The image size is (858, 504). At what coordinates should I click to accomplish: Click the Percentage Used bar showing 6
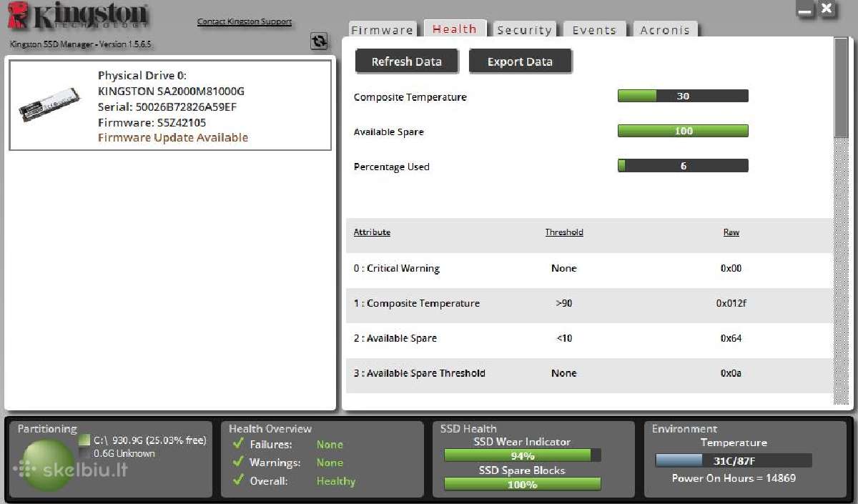[x=683, y=166]
